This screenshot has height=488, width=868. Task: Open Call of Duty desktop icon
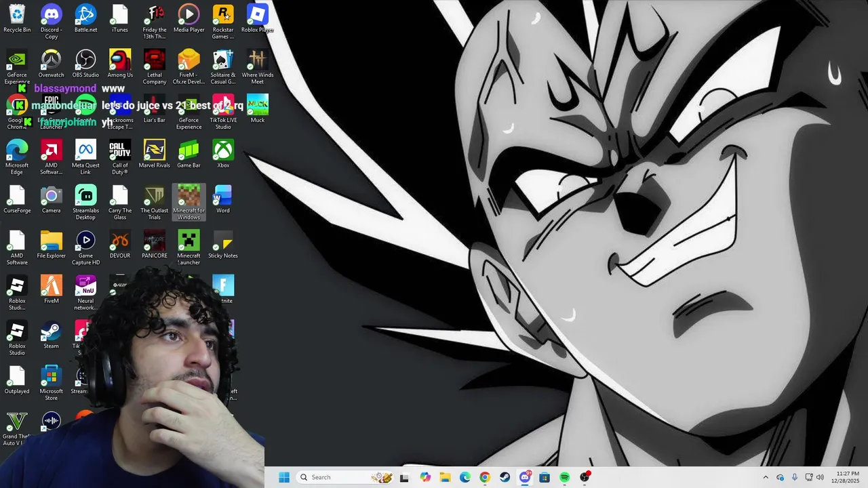click(120, 157)
